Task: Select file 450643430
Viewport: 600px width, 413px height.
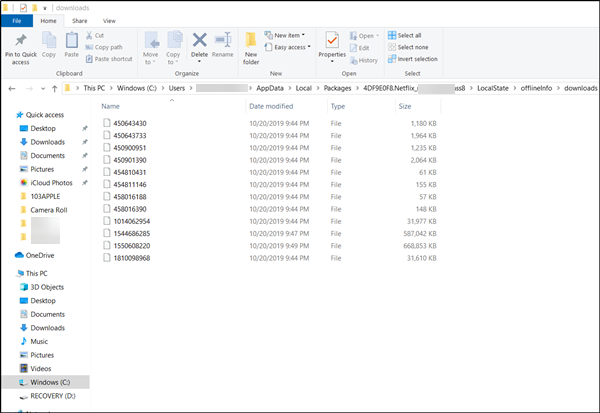Action: 130,123
